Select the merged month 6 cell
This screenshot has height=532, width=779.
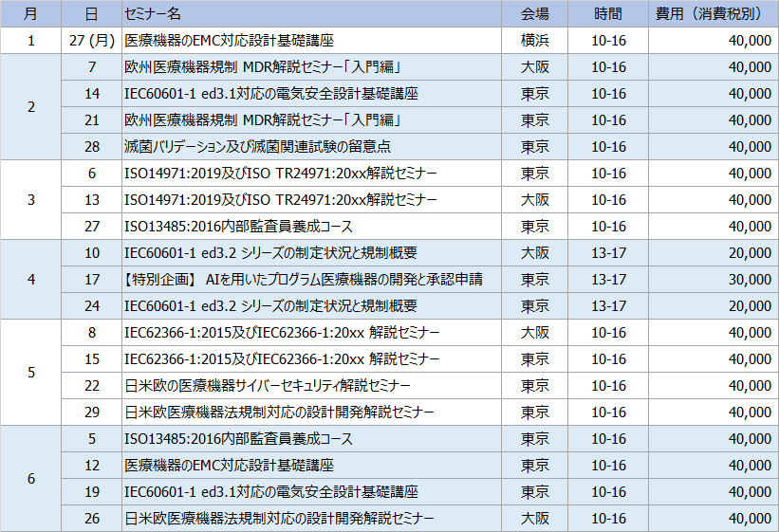tap(30, 479)
